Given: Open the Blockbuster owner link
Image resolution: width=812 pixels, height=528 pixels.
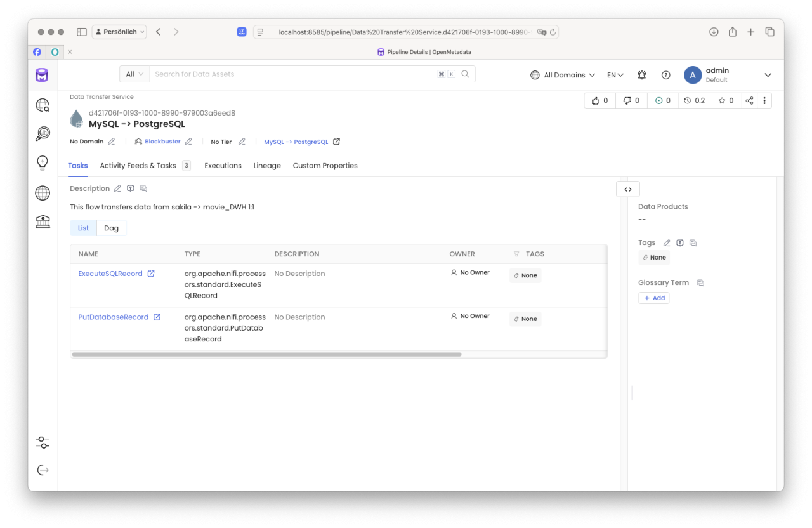Looking at the screenshot, I should (x=162, y=142).
